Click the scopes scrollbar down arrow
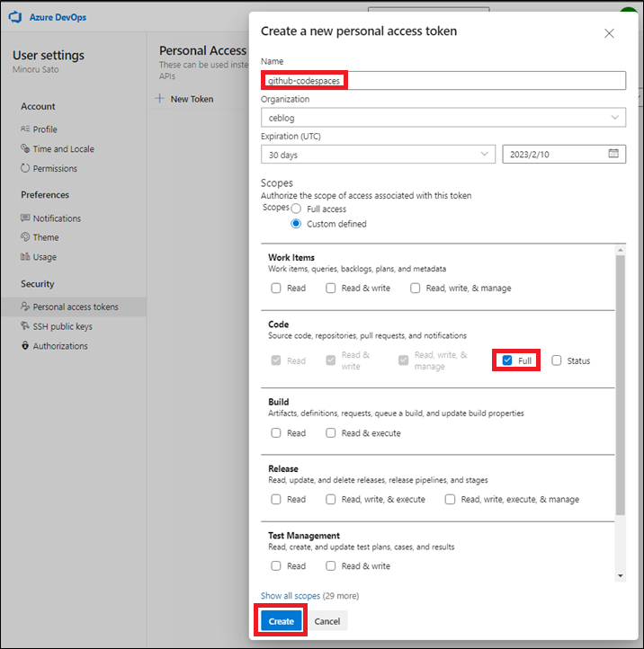The width and height of the screenshot is (644, 649). (620, 575)
